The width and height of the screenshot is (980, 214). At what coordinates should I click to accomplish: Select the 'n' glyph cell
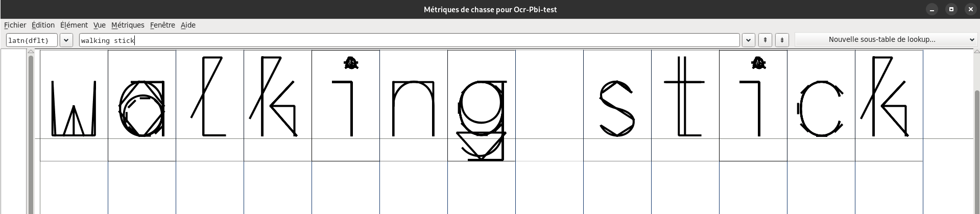413,108
